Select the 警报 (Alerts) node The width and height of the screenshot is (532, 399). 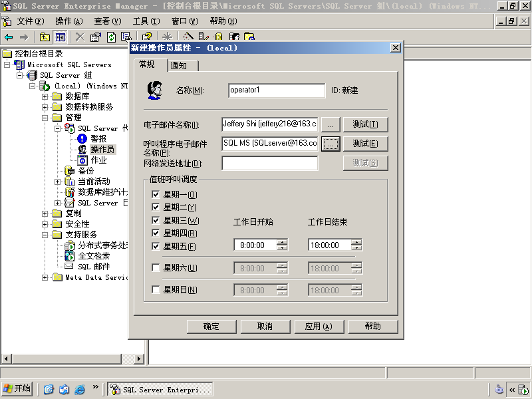98,139
